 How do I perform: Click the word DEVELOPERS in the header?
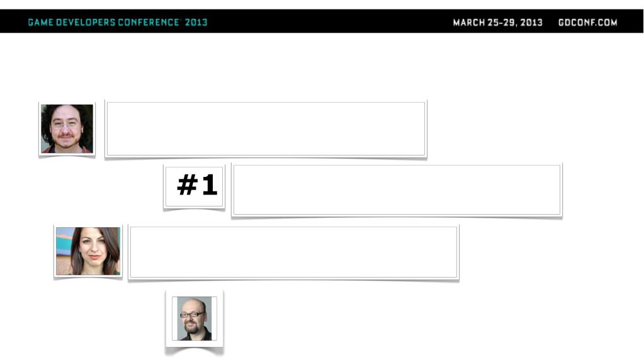(85, 23)
